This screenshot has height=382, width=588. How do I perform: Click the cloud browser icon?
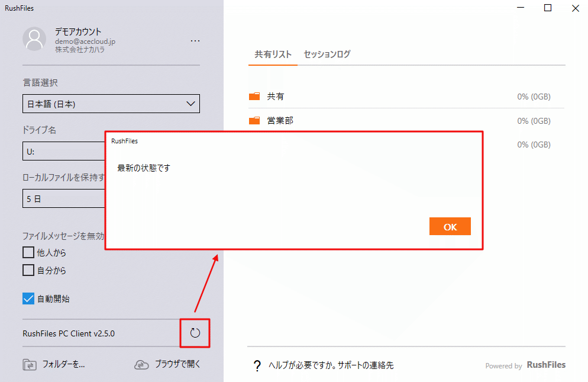tap(141, 364)
